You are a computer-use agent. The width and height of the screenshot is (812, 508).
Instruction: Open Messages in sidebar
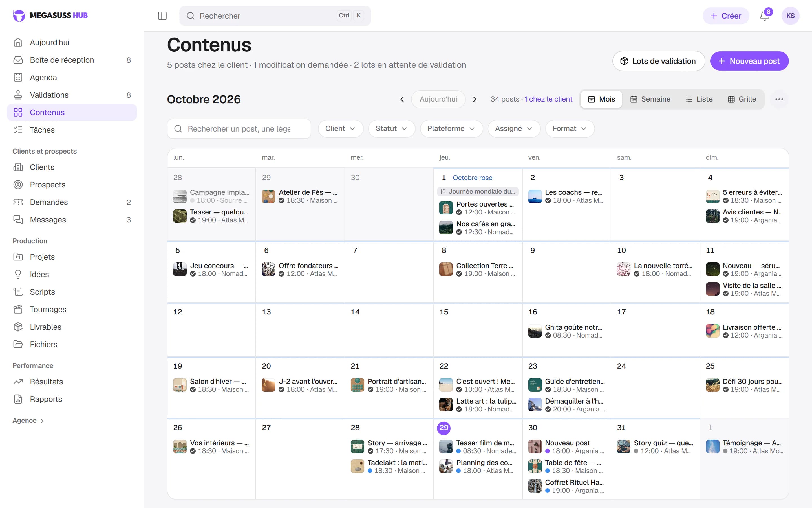coord(72,219)
